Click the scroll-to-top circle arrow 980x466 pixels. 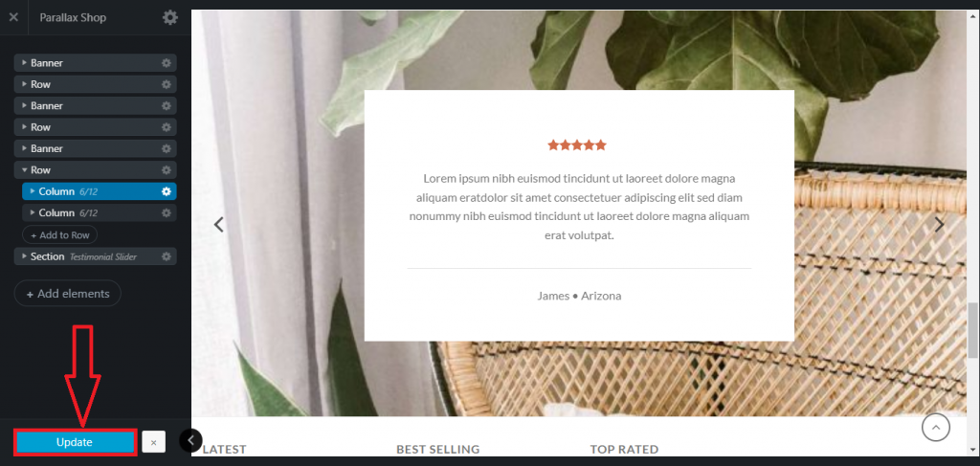click(x=936, y=428)
